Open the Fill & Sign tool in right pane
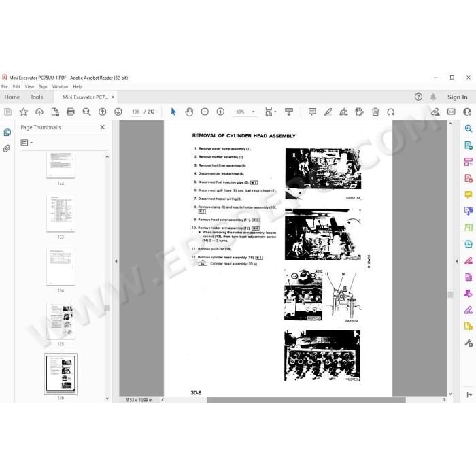The height and width of the screenshot is (476, 476). (x=469, y=310)
